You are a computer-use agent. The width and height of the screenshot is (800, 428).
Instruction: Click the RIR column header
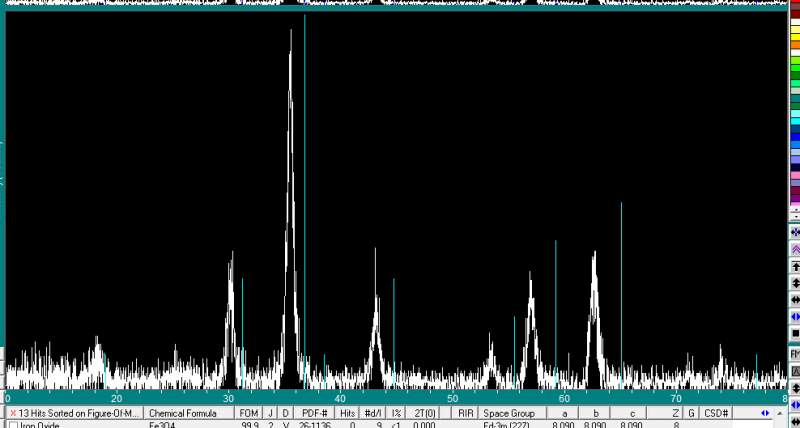[465, 413]
